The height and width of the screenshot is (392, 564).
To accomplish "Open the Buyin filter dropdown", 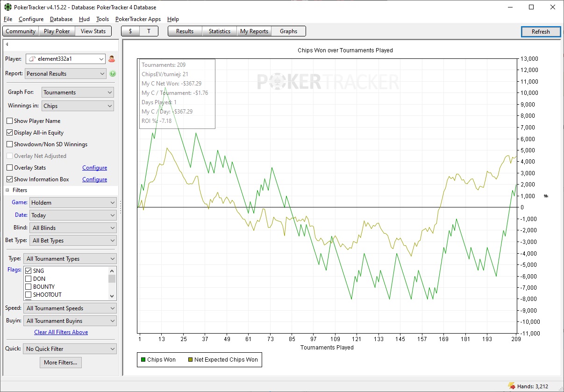I will click(70, 321).
